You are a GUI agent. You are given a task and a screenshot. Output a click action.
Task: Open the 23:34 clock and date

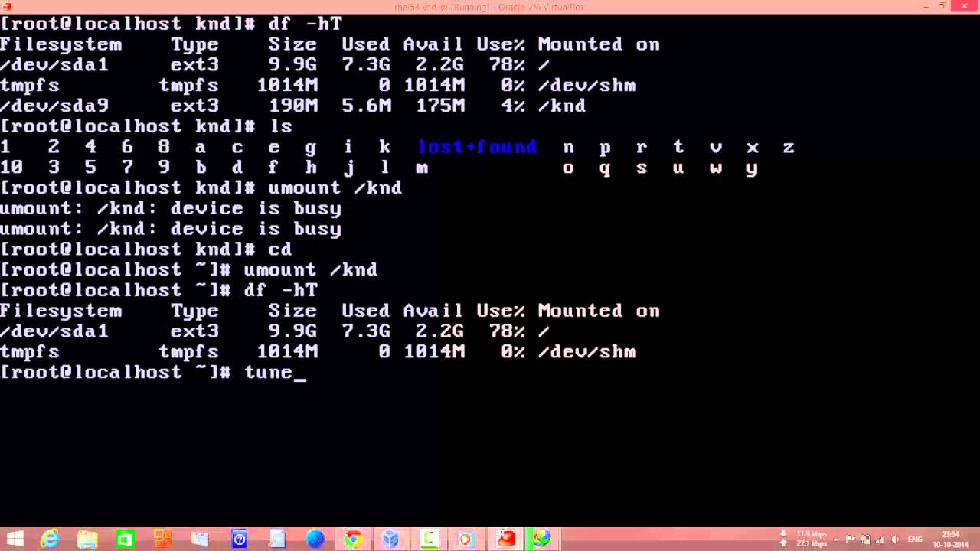click(952, 540)
